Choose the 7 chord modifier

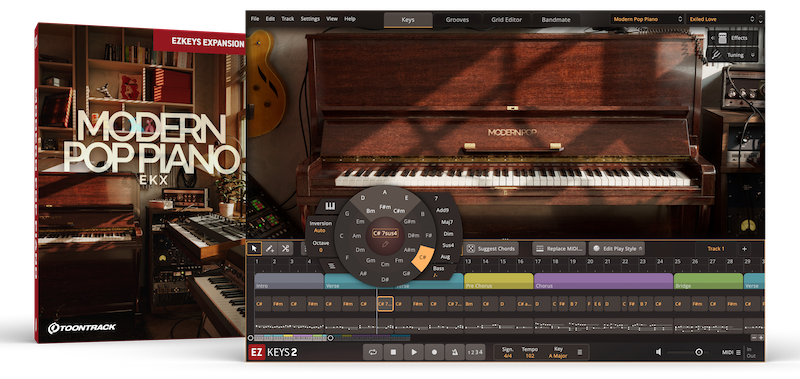436,198
